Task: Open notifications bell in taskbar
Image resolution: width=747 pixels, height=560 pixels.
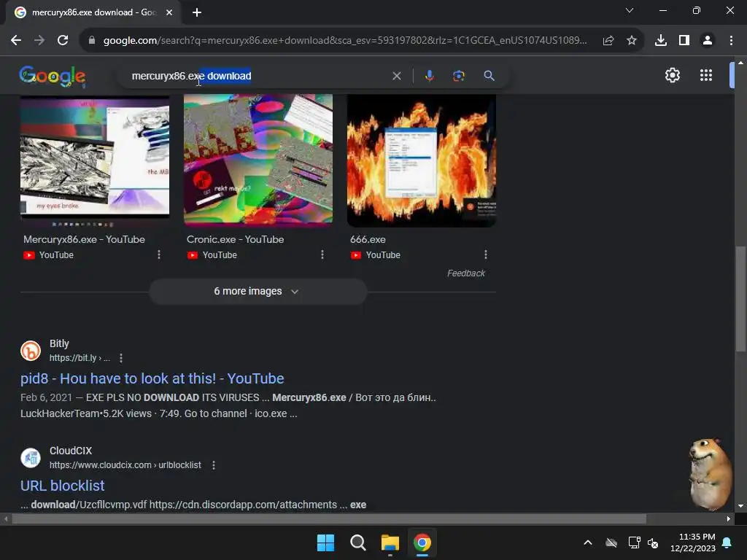Action: [x=727, y=542]
